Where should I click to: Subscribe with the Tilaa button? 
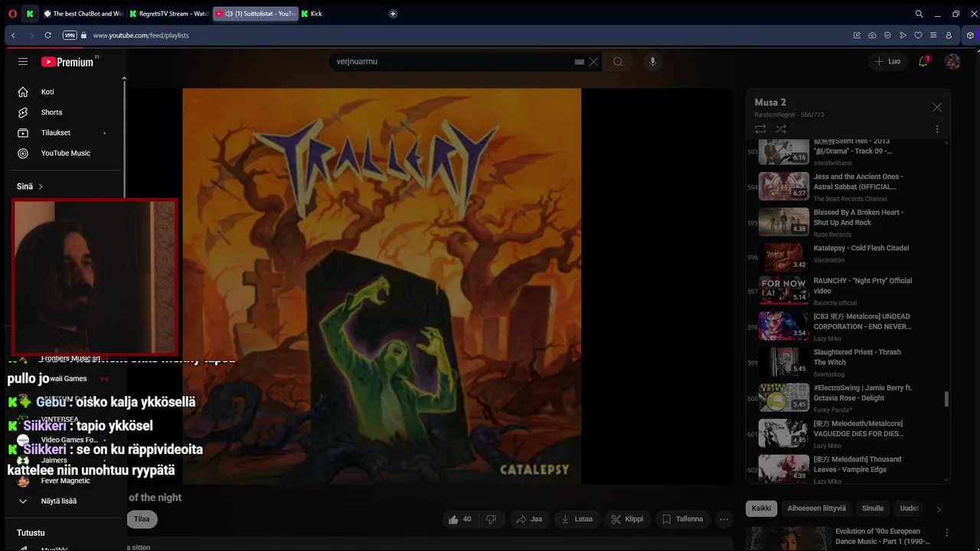(x=142, y=519)
